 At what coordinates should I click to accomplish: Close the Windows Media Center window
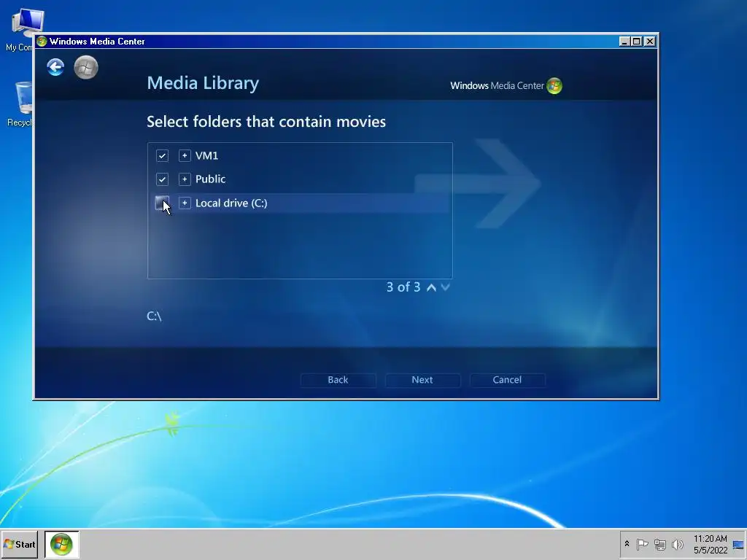[x=649, y=42]
